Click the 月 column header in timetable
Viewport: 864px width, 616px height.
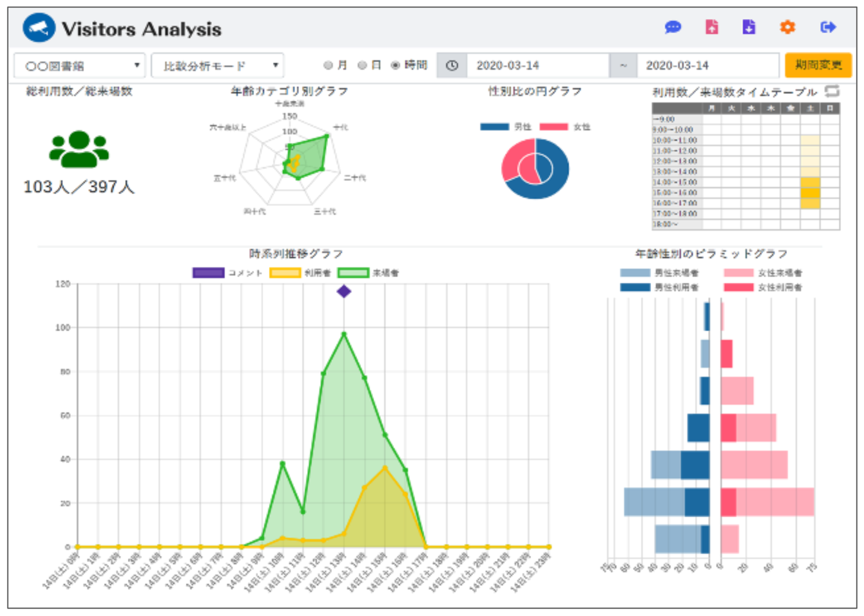[x=712, y=108]
